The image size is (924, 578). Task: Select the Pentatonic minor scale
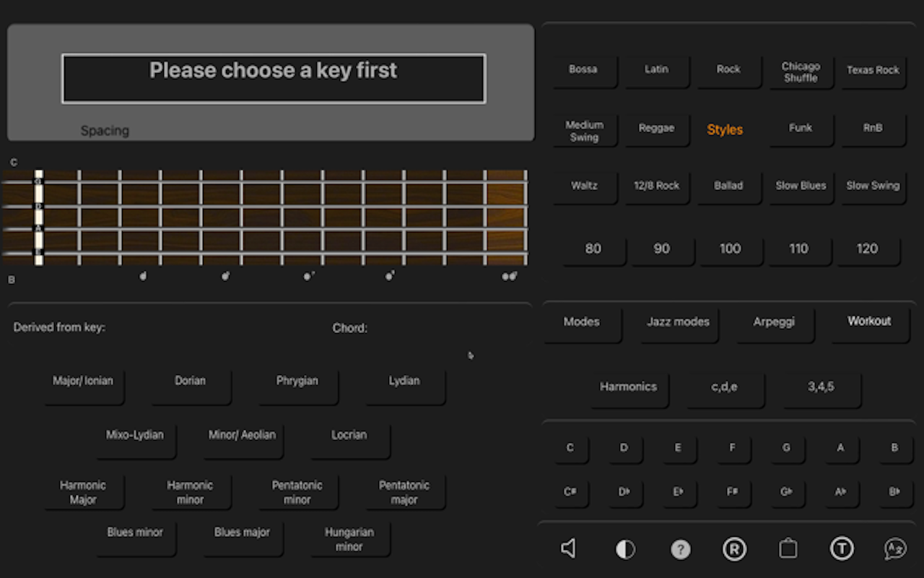point(297,493)
